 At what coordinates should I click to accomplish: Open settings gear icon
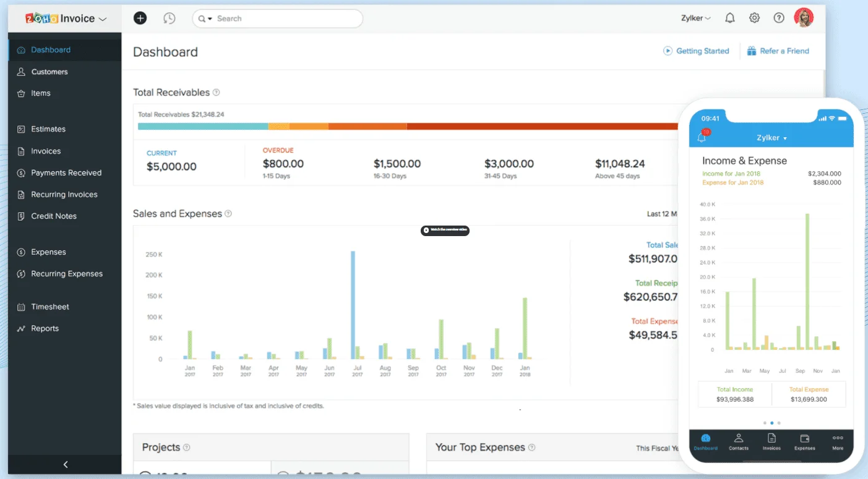click(754, 19)
